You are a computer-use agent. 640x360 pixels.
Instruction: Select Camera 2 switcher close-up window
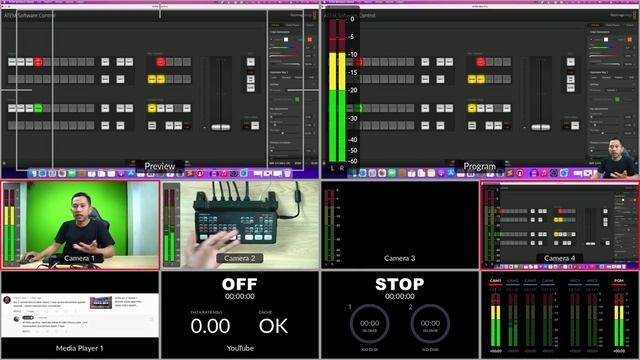click(240, 225)
